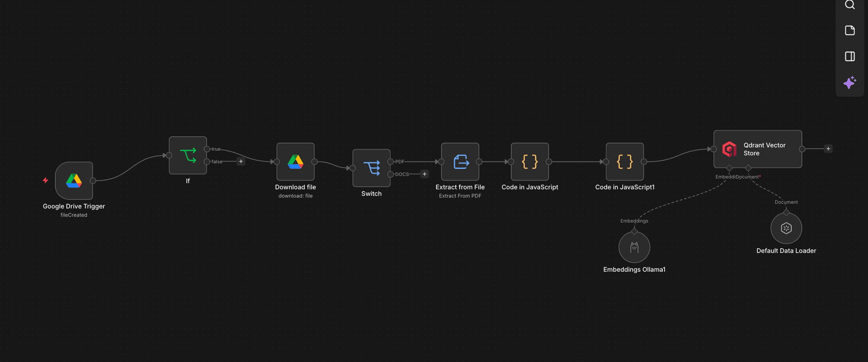Add node on Switch DOCS output
This screenshot has width=868, height=362.
(424, 174)
